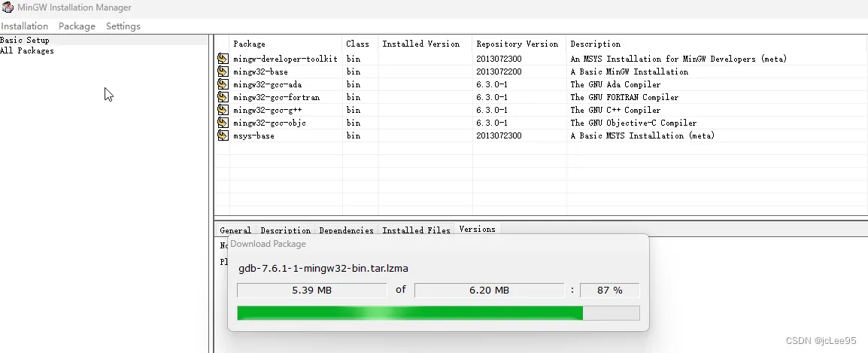Open the Package menu
The image size is (868, 353).
[x=77, y=26]
